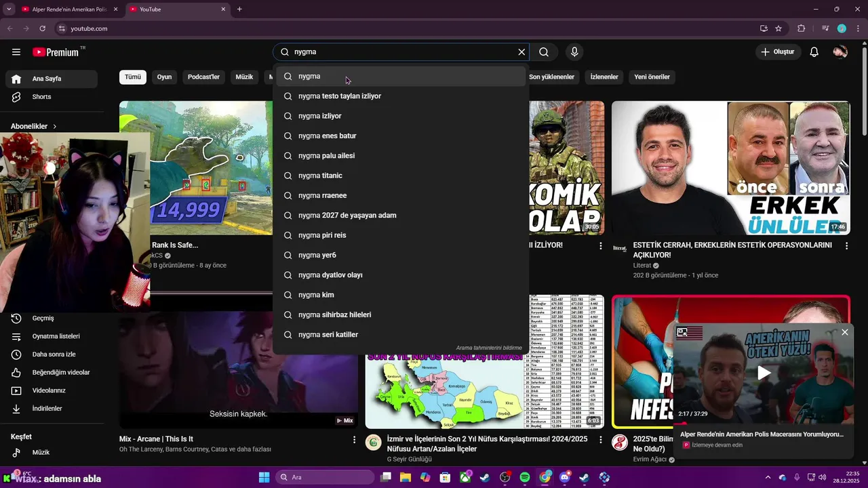The image size is (868, 488).
Task: Reload the page in Chrome
Action: click(x=42, y=28)
